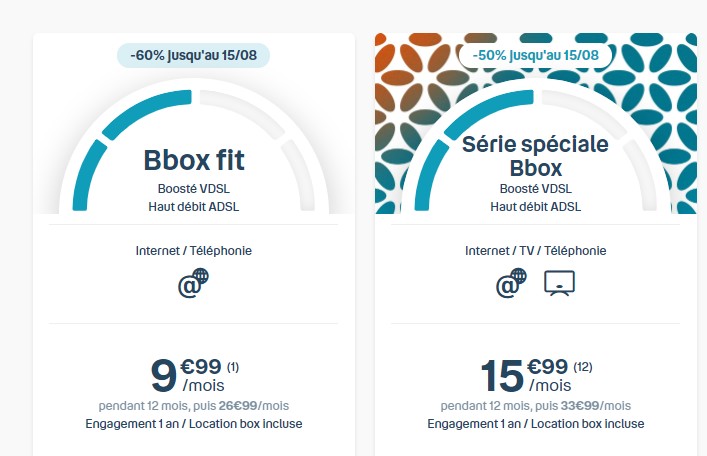The height and width of the screenshot is (456, 707).
Task: Click the internet globe icon under Bbox fit
Action: 193,285
